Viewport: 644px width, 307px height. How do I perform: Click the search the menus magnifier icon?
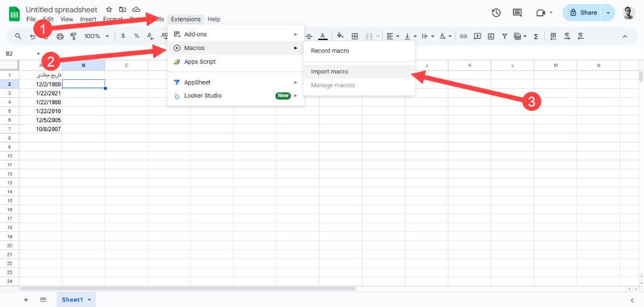point(18,36)
